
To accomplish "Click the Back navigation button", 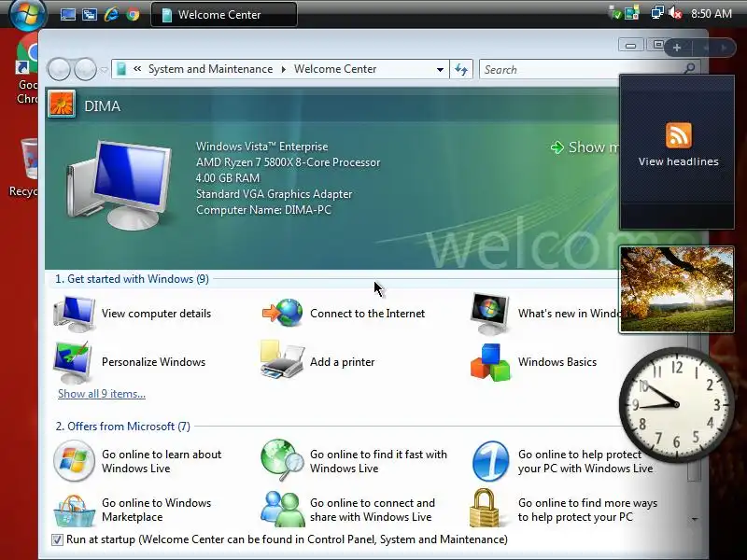I will coord(59,69).
